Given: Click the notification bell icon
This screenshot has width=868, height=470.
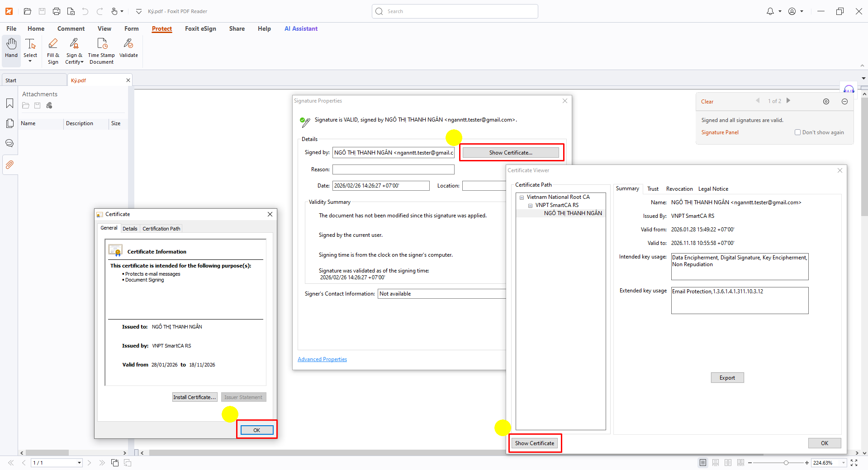Looking at the screenshot, I should tap(770, 11).
